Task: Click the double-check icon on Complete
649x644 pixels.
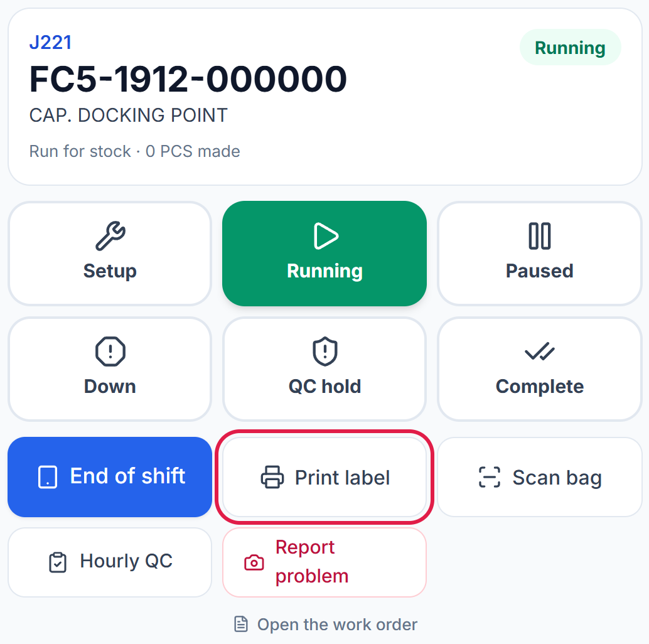Action: (540, 352)
